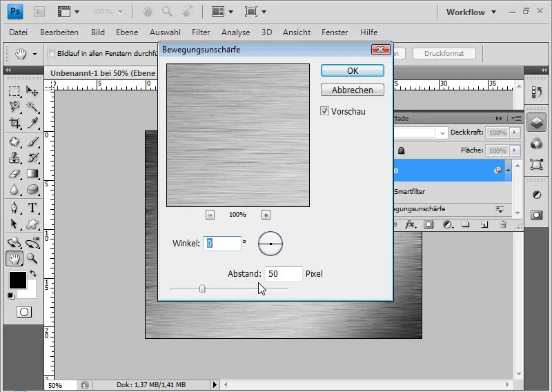Select the History Brush tool
The height and width of the screenshot is (392, 552).
32,157
